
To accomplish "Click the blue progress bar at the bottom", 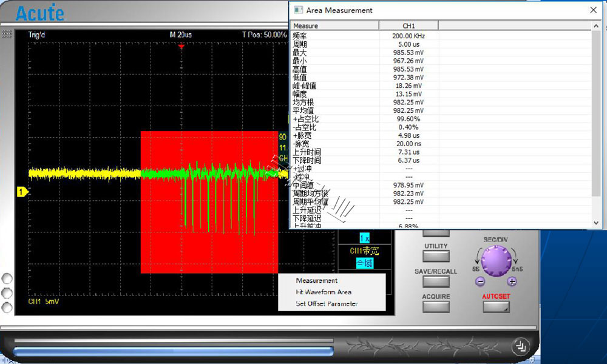I will 173,351.
